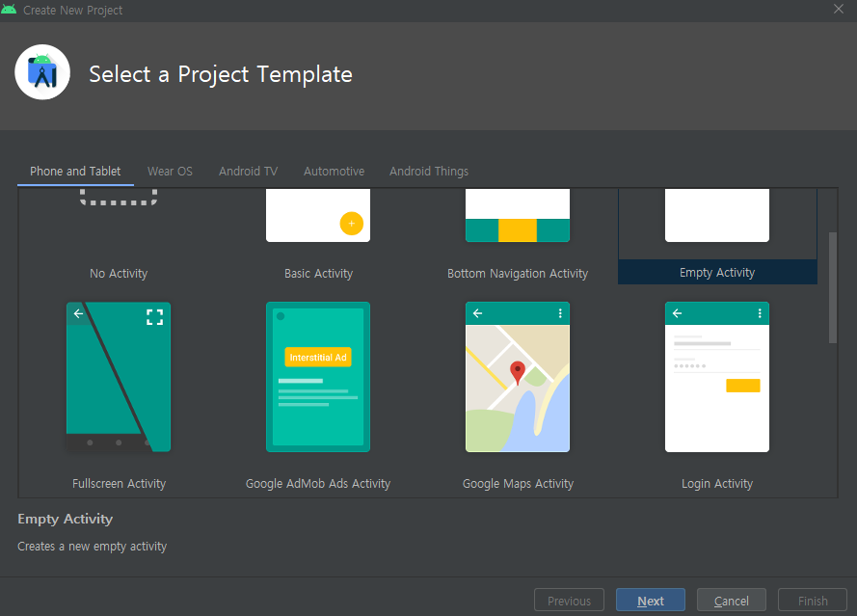Viewport: 857px width, 616px height.
Task: Click the Cancel button
Action: pos(732,601)
